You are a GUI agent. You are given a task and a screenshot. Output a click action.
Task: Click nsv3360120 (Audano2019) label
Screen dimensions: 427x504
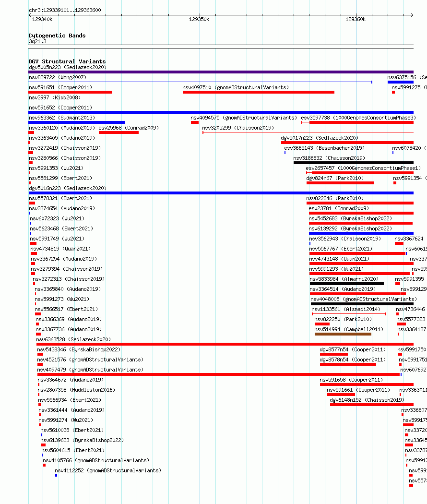(x=62, y=128)
